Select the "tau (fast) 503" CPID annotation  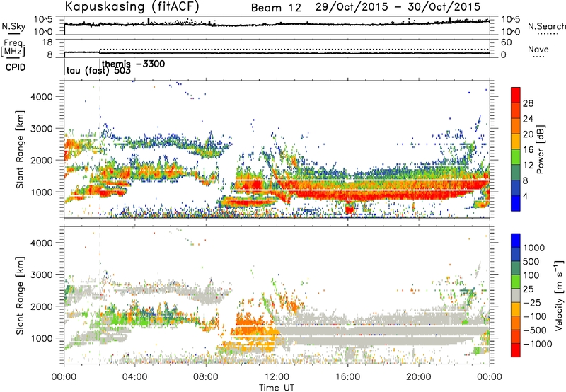tap(98, 71)
